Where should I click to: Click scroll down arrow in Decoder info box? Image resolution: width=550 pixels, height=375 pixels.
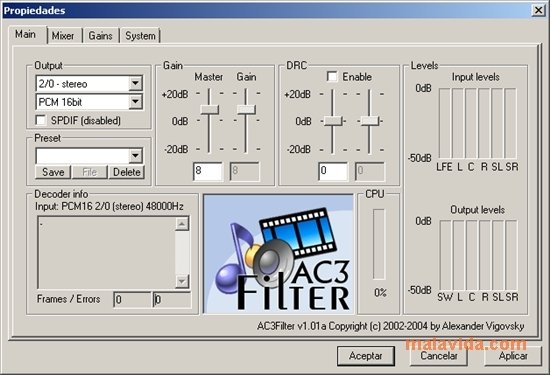click(182, 281)
